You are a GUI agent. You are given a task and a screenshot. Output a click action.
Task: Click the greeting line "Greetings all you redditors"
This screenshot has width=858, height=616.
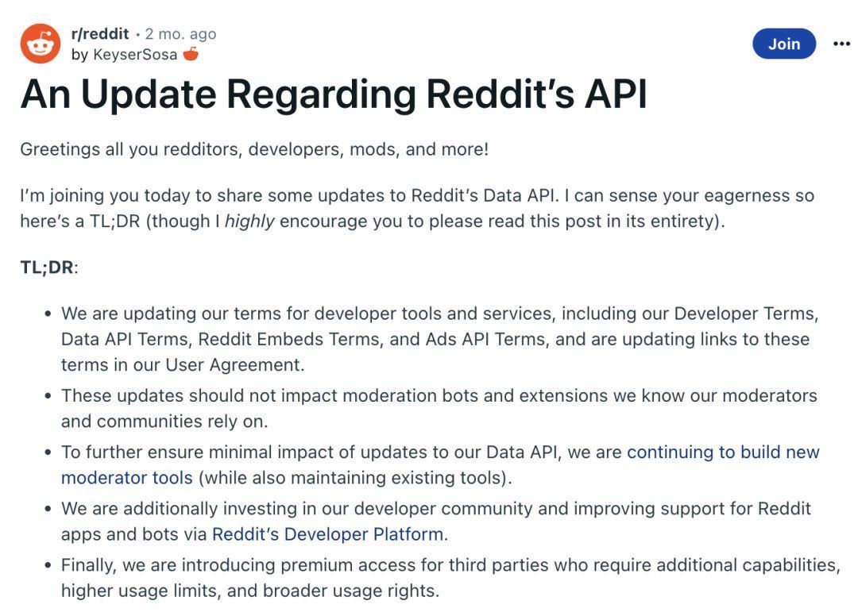254,149
